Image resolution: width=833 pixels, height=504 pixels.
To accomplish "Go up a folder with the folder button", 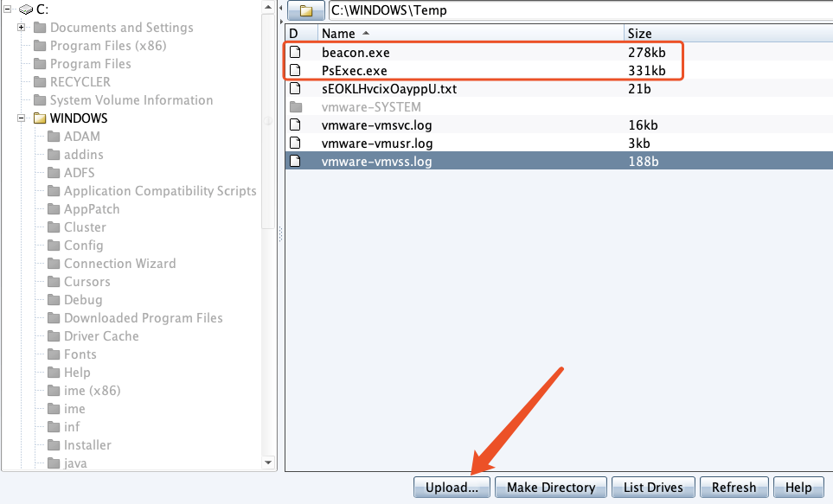I will (x=306, y=10).
